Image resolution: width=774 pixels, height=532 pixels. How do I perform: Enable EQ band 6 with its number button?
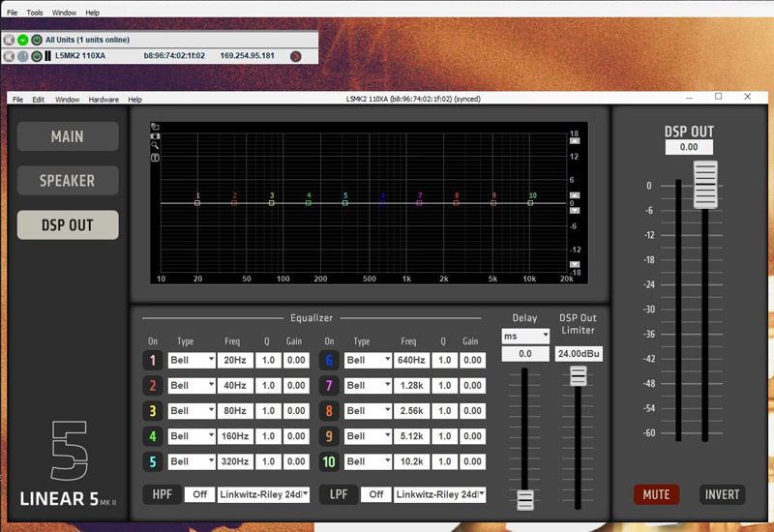329,360
